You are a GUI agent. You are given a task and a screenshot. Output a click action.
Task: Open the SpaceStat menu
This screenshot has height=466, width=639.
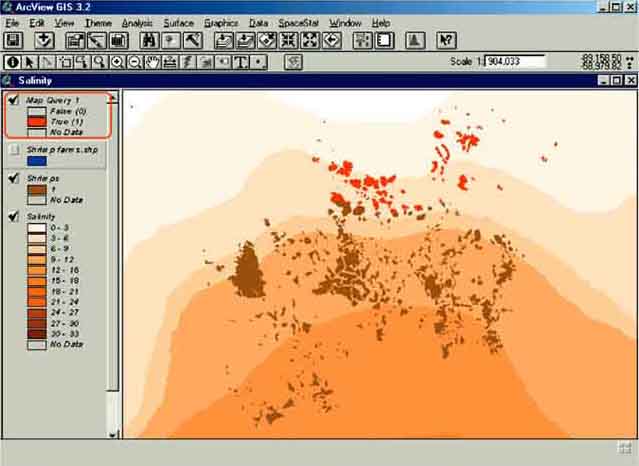coord(298,22)
